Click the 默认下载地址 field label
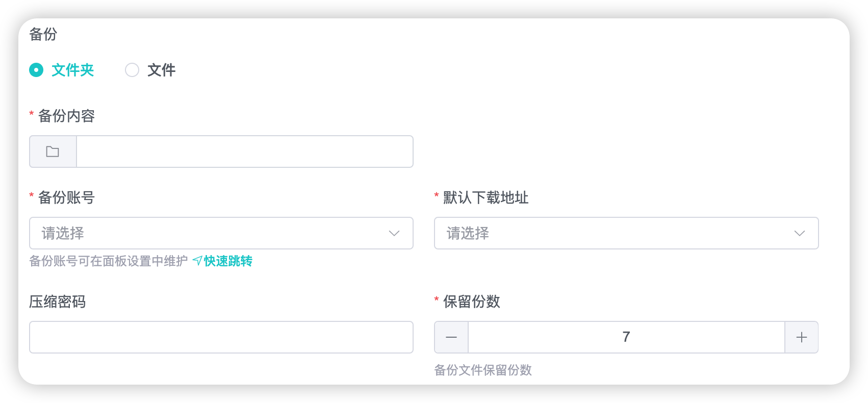The height and width of the screenshot is (403, 868). click(x=486, y=197)
